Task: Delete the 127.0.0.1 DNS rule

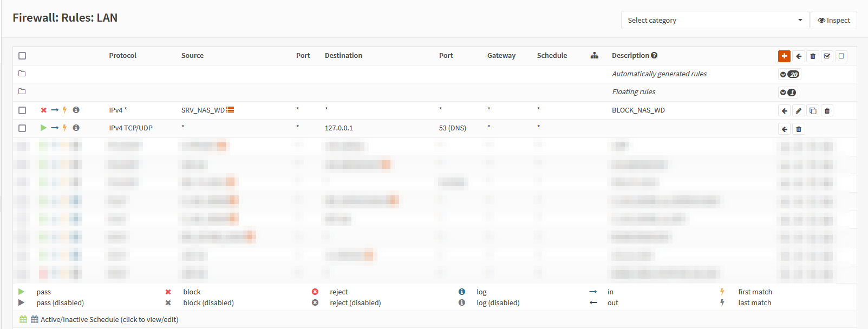Action: [x=799, y=129]
